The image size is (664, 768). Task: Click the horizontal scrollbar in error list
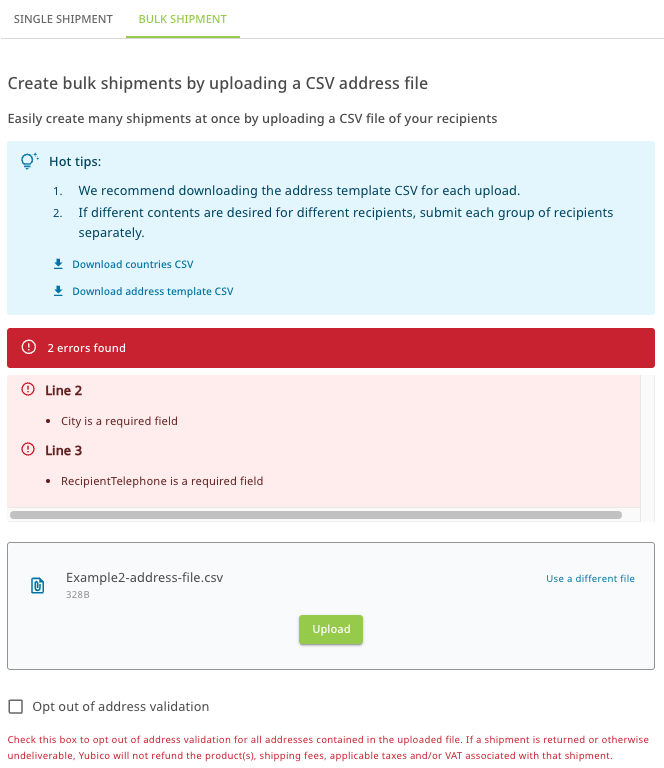315,515
